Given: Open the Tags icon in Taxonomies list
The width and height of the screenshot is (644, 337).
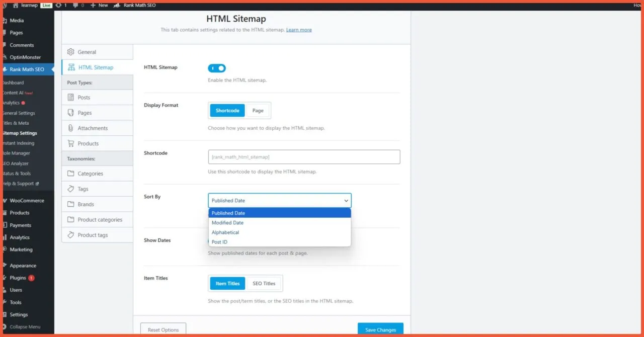Looking at the screenshot, I should (x=70, y=189).
